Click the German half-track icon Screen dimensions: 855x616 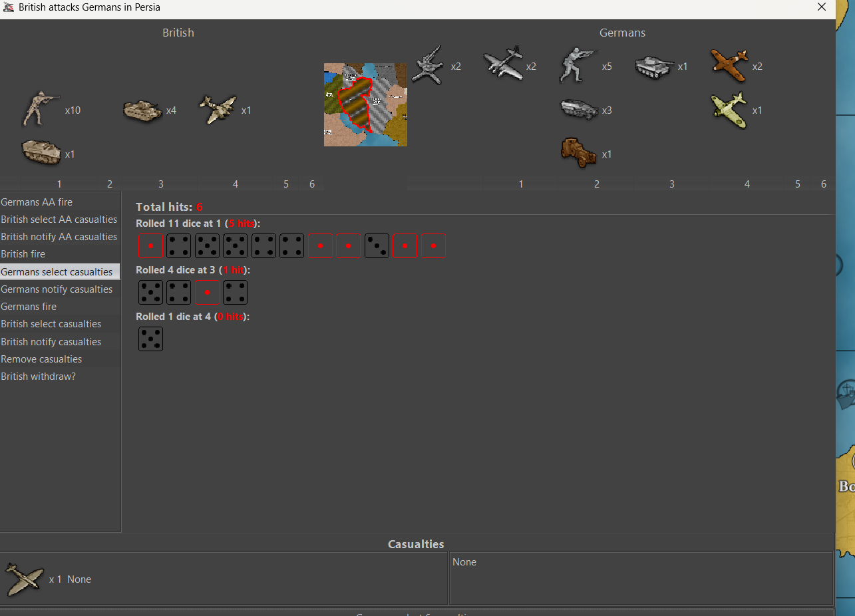tap(578, 110)
